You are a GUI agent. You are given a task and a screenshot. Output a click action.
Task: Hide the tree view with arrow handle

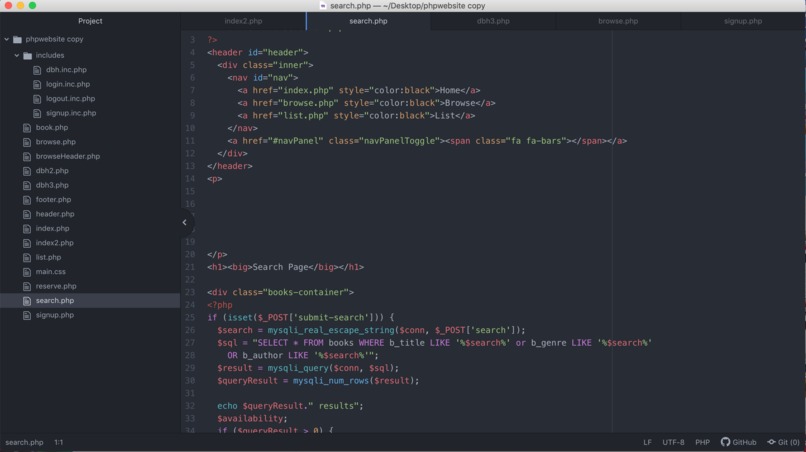click(x=185, y=223)
